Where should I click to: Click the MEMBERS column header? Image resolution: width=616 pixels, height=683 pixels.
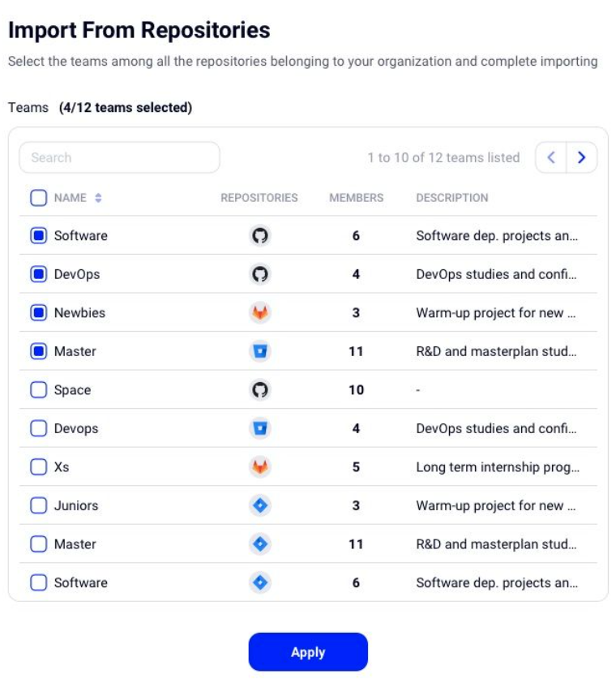[356, 198]
